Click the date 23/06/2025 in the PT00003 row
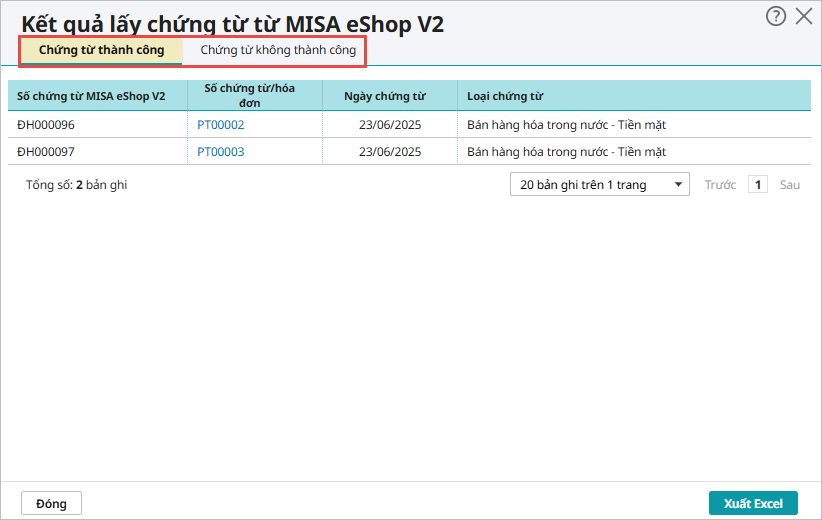The width and height of the screenshot is (822, 520). point(389,152)
